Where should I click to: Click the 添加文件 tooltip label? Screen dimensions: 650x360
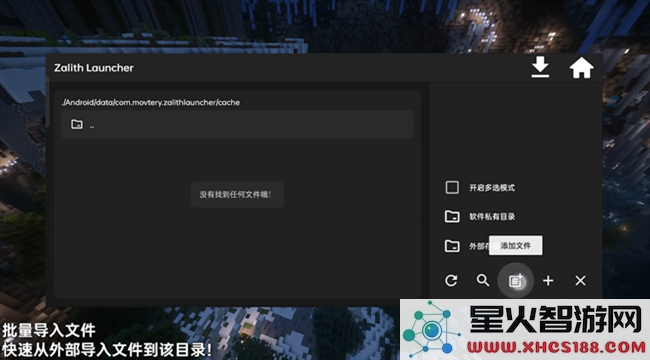tap(515, 246)
